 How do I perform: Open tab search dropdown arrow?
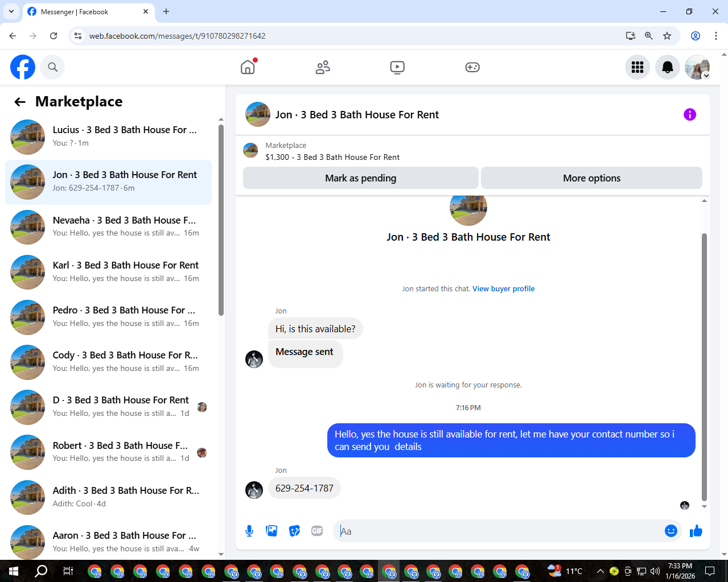[x=11, y=11]
